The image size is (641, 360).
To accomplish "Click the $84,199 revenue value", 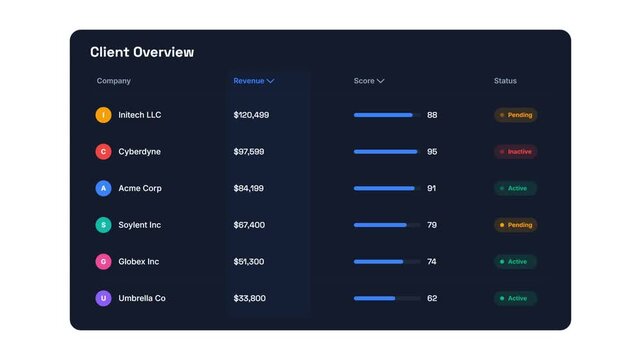I will 248,188.
